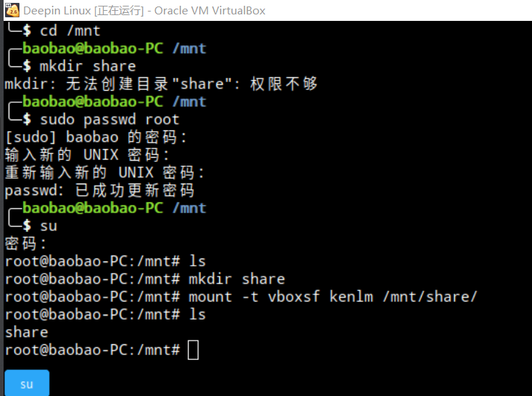
Task: Click the blue su button
Action: pos(27,383)
